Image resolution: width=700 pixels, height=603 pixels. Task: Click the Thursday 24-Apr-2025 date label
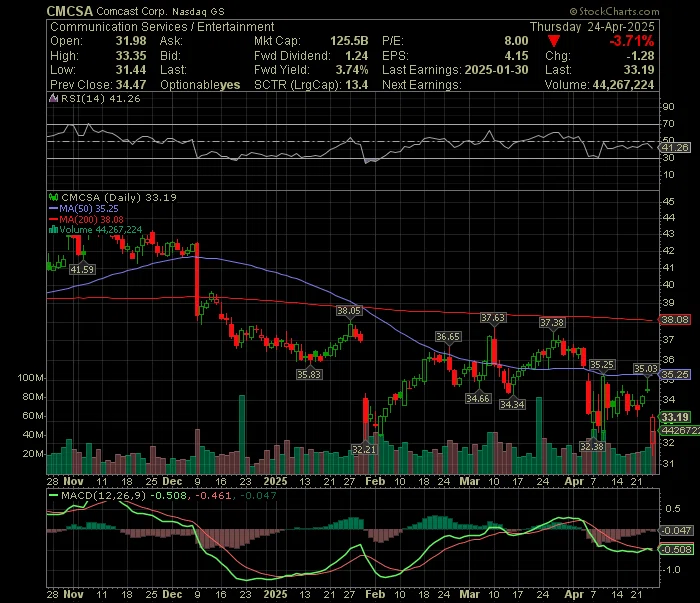592,27
